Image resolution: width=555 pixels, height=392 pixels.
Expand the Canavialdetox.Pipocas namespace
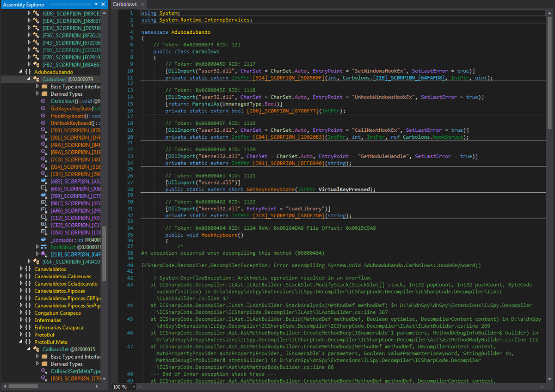21,291
